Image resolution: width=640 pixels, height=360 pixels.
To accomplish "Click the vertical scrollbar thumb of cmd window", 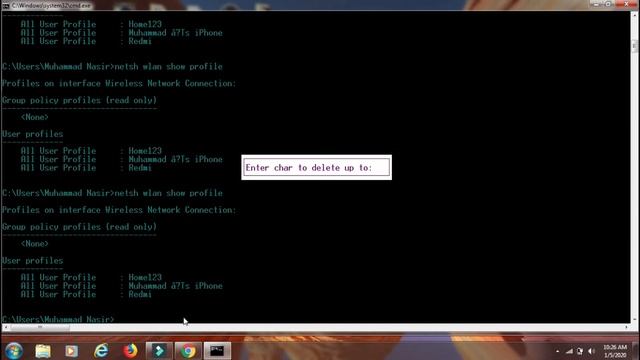I will (635, 46).
